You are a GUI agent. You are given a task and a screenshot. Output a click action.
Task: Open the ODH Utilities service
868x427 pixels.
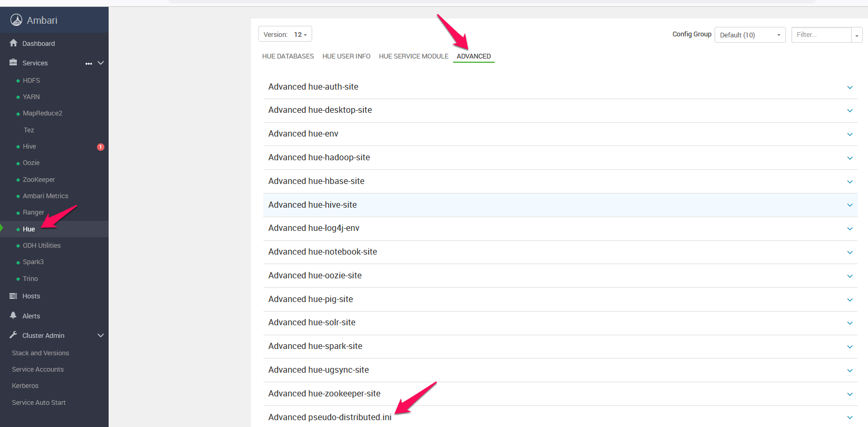coord(42,246)
